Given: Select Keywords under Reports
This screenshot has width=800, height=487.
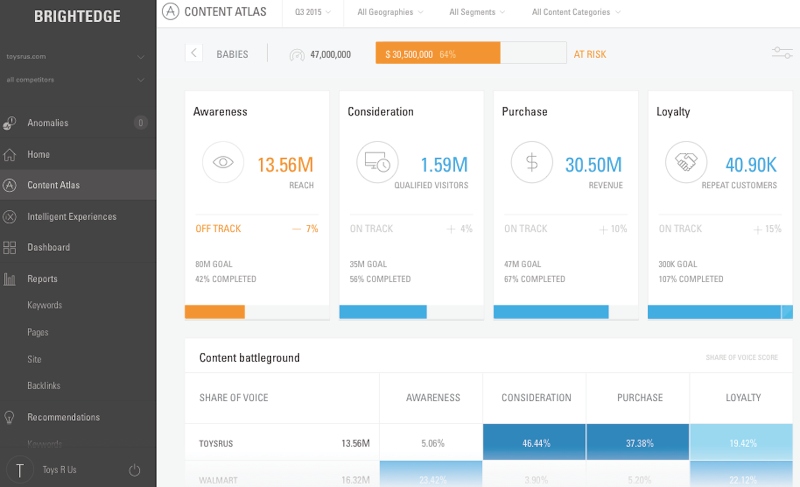Looking at the screenshot, I should tap(45, 305).
